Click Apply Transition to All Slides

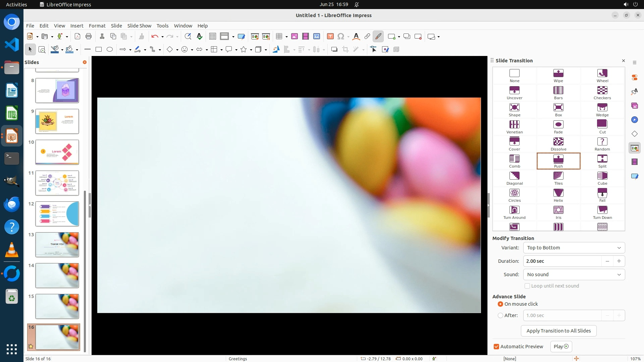[558, 331]
